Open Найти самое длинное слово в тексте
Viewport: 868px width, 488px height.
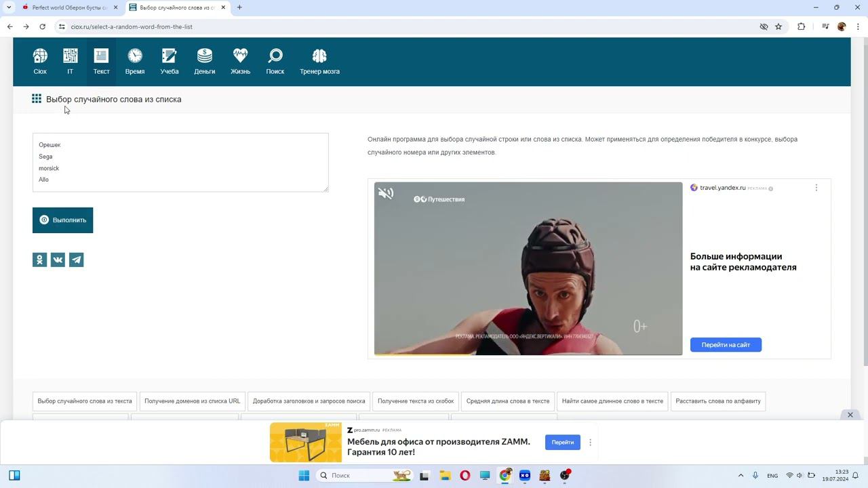click(612, 401)
